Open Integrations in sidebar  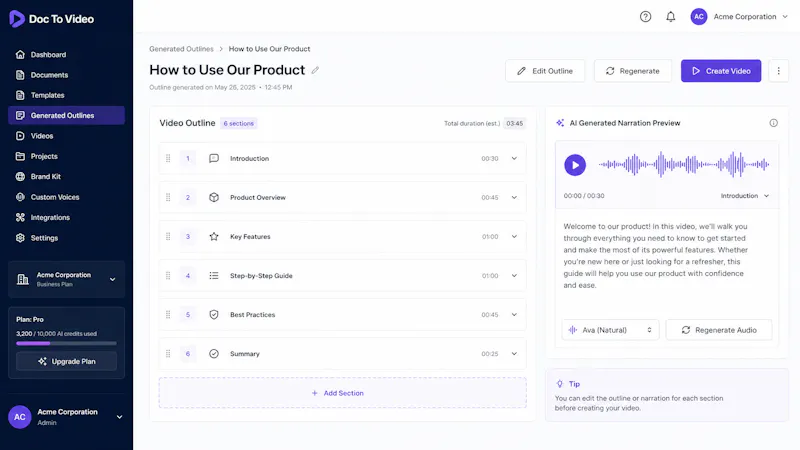tap(66, 217)
